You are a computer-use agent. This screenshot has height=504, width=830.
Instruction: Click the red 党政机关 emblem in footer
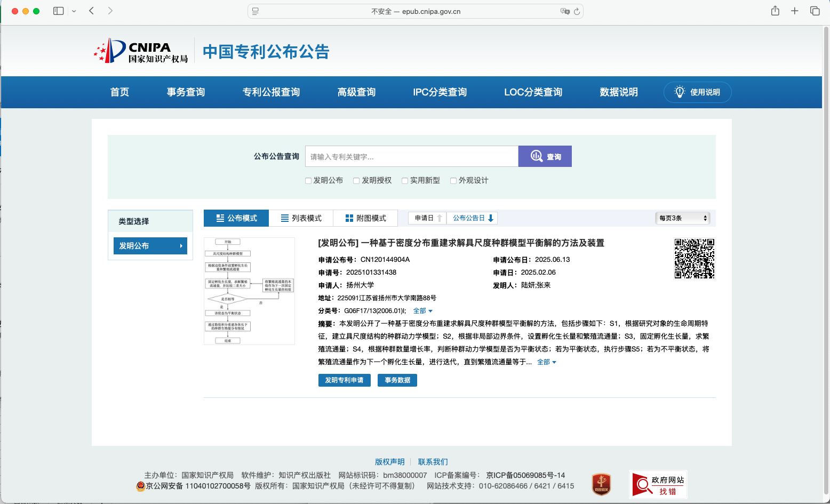point(601,484)
